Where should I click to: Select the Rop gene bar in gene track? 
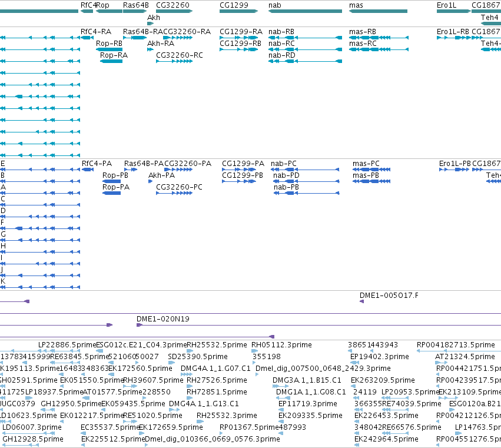coord(109,11)
